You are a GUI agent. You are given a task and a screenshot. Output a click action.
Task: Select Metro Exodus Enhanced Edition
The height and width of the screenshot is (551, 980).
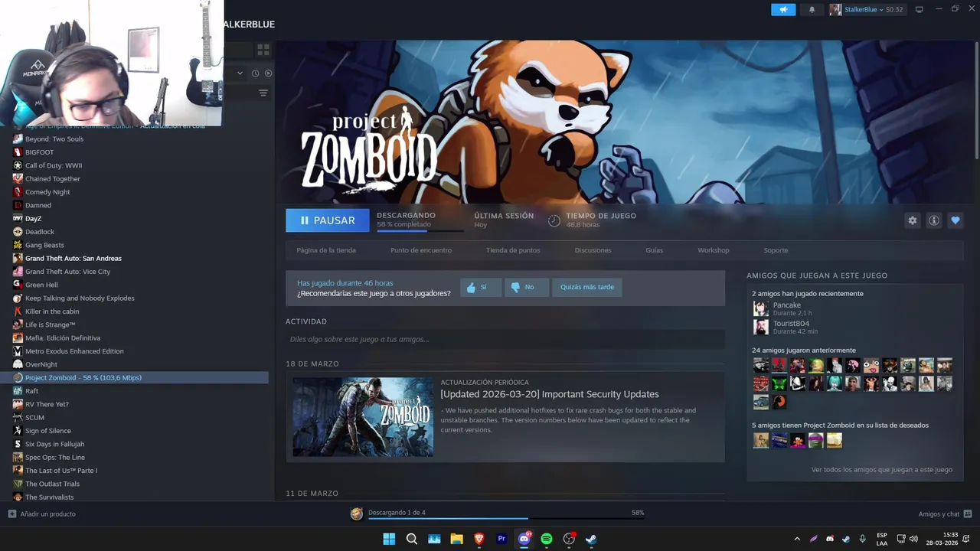click(x=74, y=351)
